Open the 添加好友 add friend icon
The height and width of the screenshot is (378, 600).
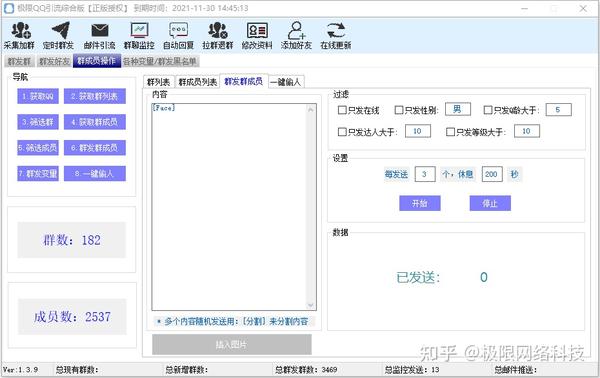297,36
